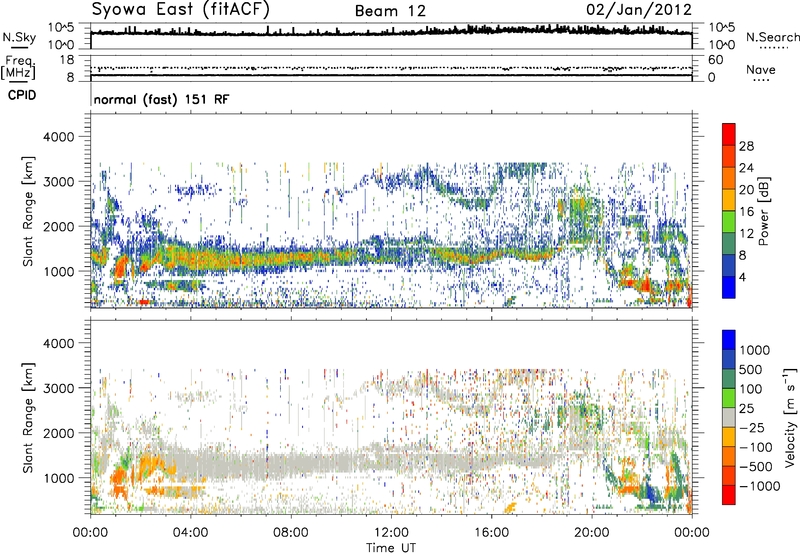Click the red segment of Power color bar
The image size is (800, 554).
[729, 135]
